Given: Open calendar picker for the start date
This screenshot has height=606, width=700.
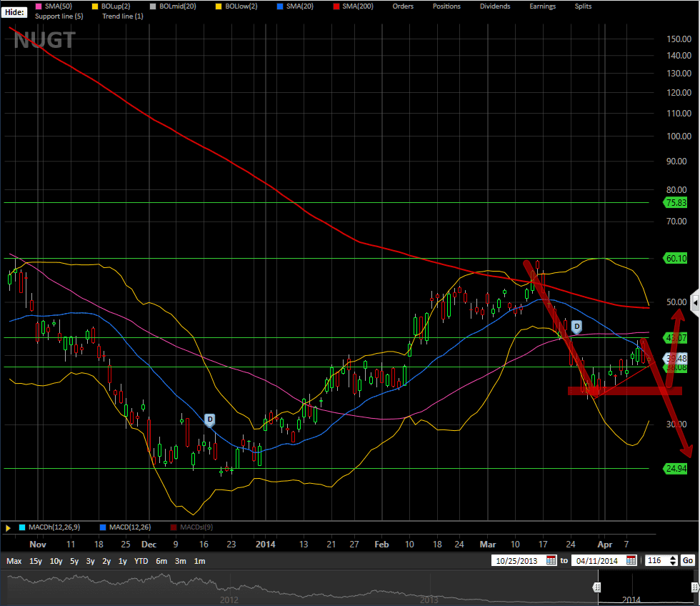Looking at the screenshot, I should pos(551,560).
